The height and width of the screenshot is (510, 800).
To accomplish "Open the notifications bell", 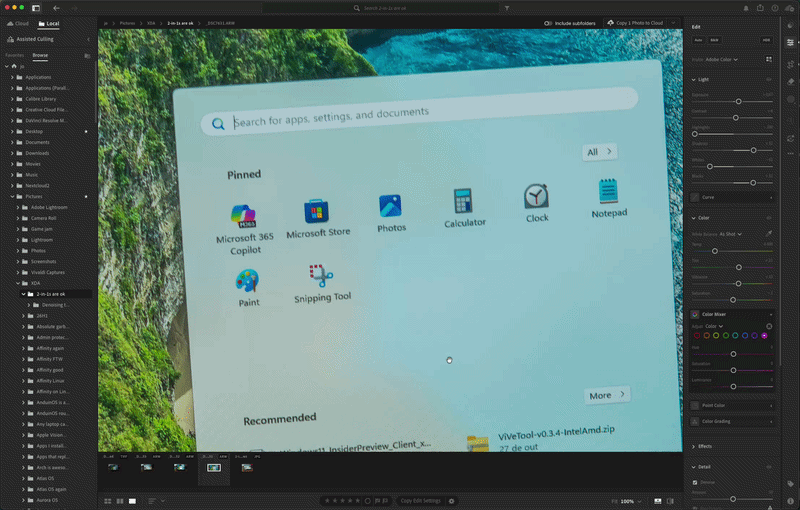I will coord(746,8).
